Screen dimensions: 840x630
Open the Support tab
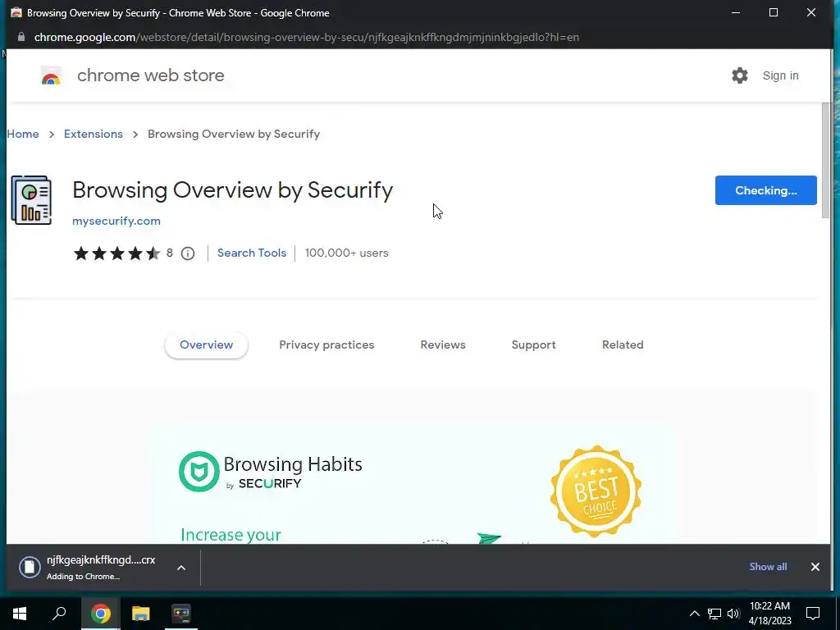tap(533, 345)
